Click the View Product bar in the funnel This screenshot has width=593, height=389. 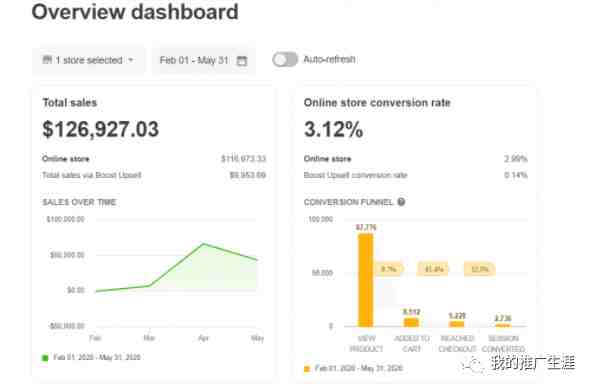[x=366, y=280]
